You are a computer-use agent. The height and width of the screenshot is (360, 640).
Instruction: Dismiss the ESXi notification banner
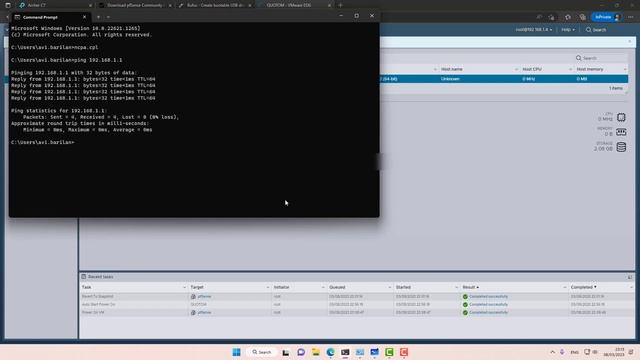tap(630, 42)
